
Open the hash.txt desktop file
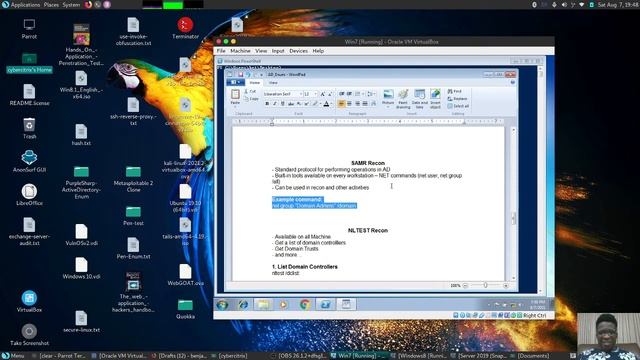pos(81,135)
